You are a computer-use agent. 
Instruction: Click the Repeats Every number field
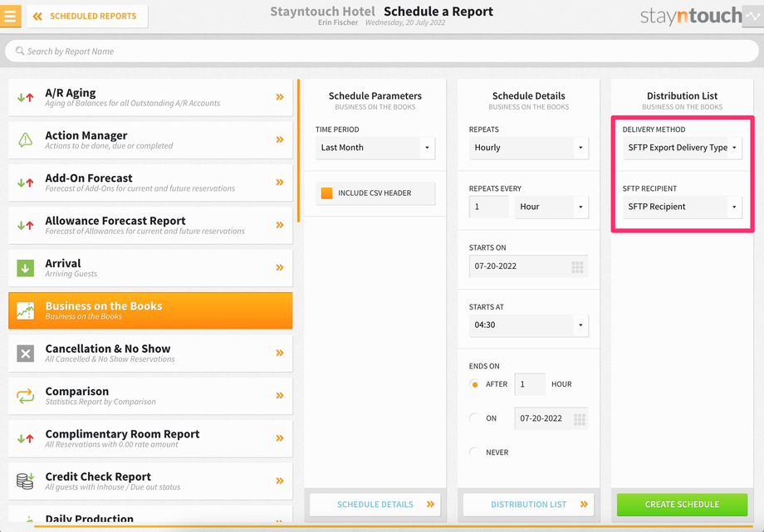(x=488, y=207)
